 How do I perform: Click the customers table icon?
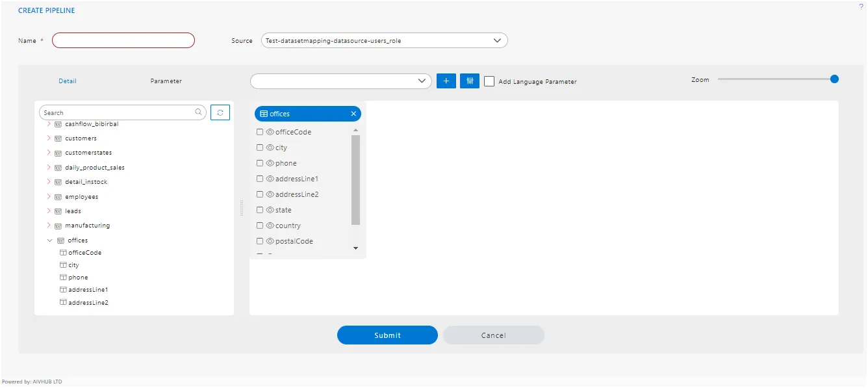pyautogui.click(x=58, y=138)
